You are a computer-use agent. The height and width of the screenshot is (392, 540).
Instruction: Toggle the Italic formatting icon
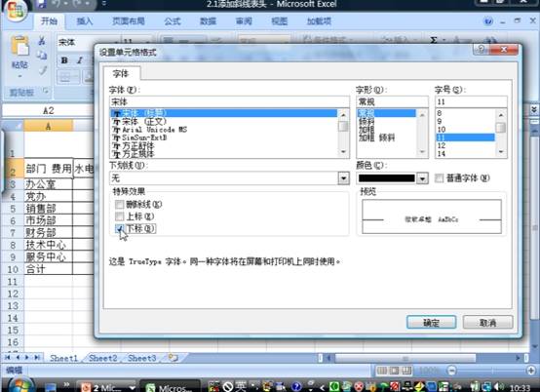point(80,60)
